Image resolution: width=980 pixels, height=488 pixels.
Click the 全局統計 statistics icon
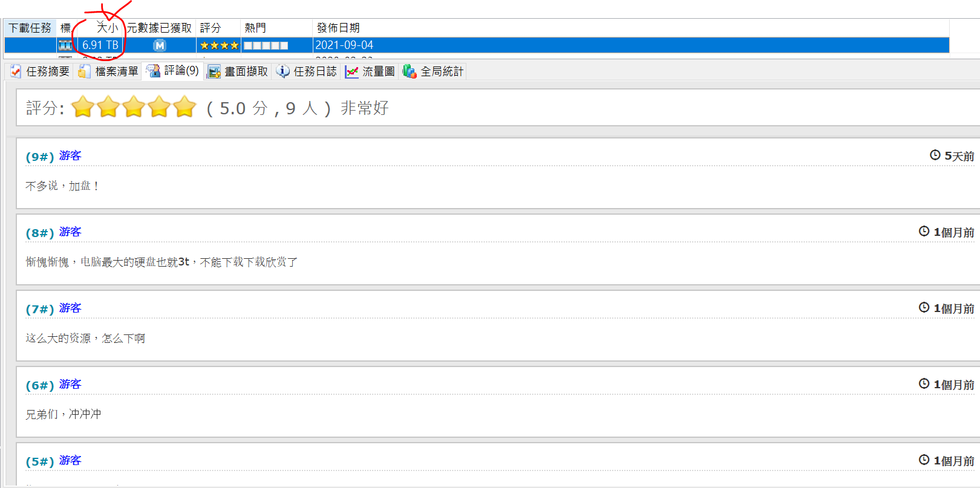tap(410, 71)
